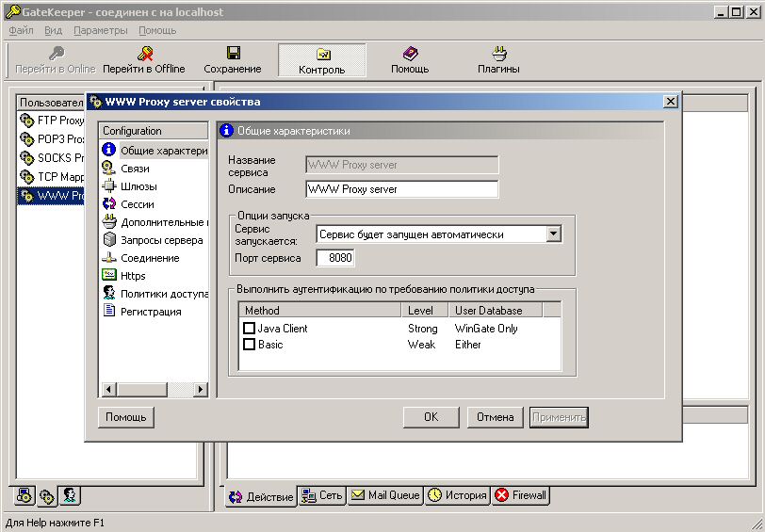
Task: Click the Применить button
Action: click(559, 417)
